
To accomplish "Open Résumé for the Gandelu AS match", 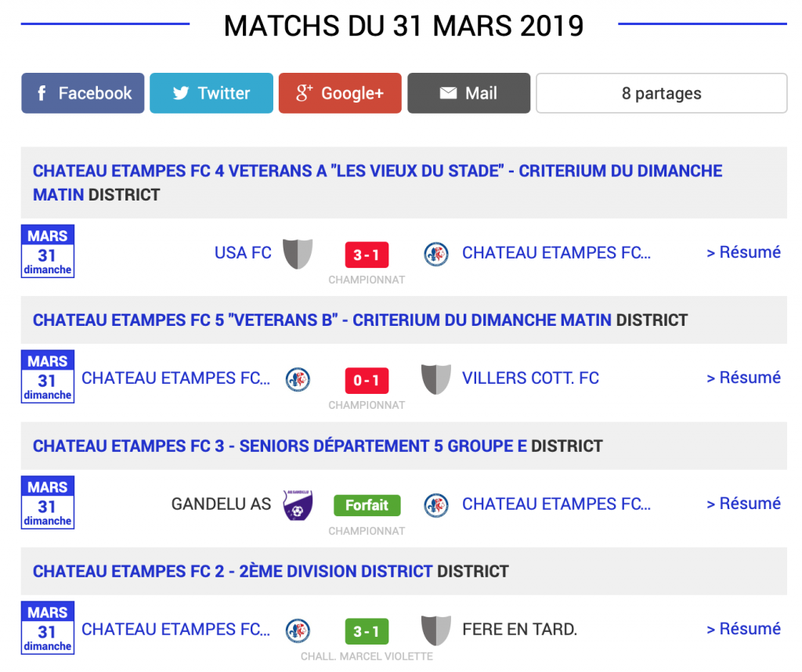I will pyautogui.click(x=743, y=504).
